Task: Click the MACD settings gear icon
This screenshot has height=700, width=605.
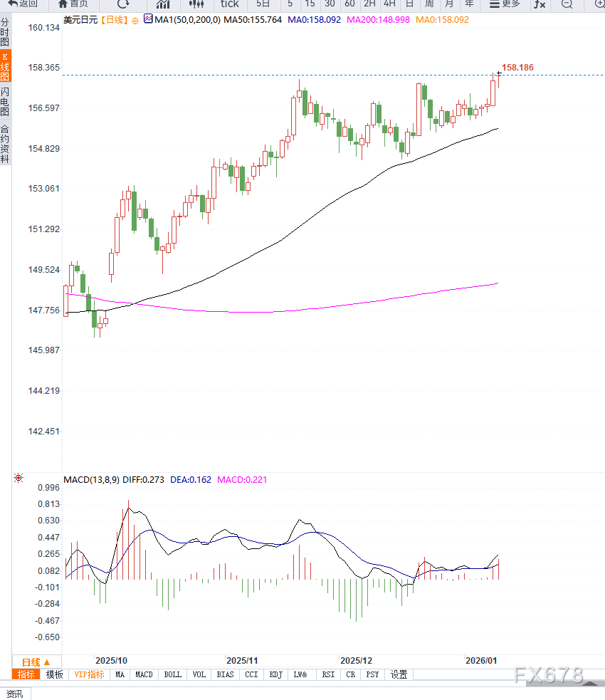Action: pos(18,478)
